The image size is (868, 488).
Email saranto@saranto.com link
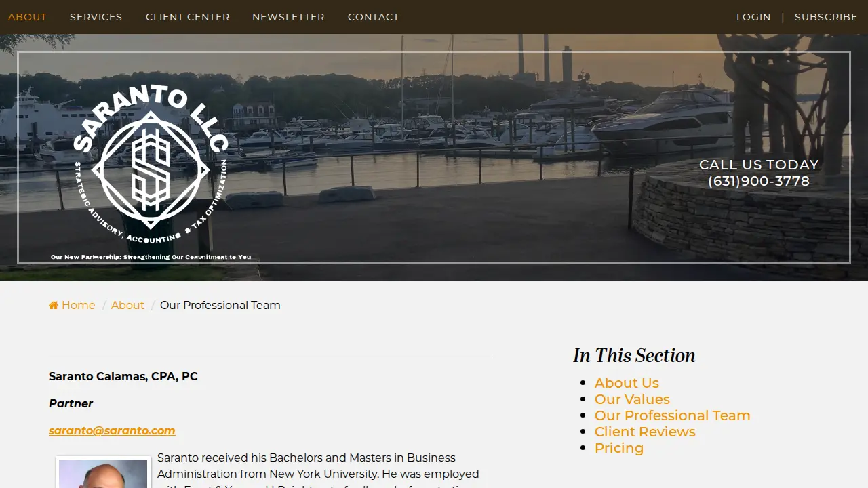pyautogui.click(x=112, y=430)
